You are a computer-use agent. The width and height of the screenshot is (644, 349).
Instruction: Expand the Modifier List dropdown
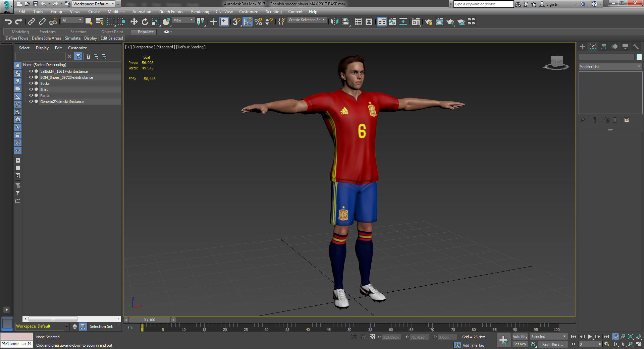click(610, 67)
